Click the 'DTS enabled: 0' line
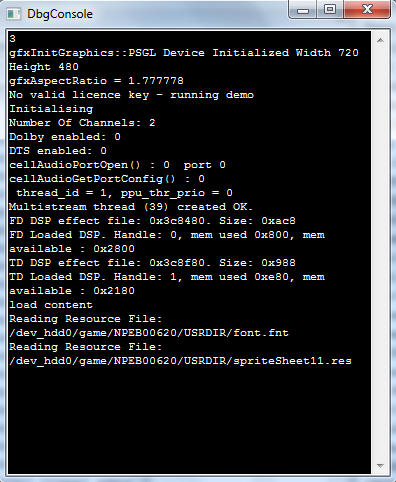This screenshot has width=396, height=482. (x=58, y=151)
